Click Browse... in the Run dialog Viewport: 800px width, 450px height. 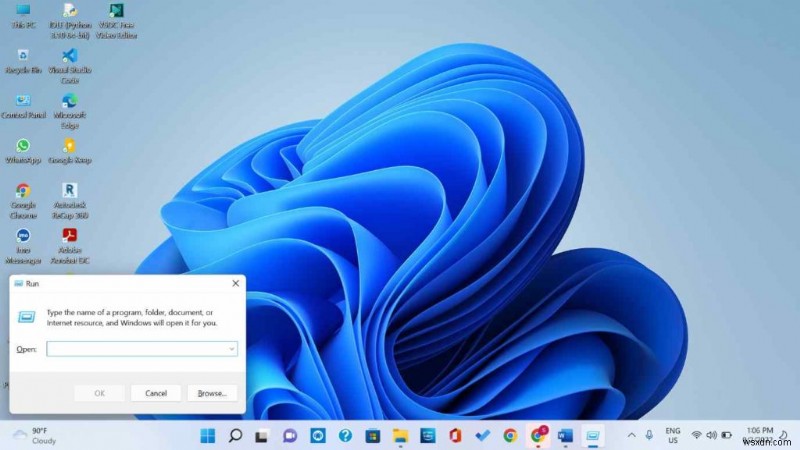click(x=212, y=393)
